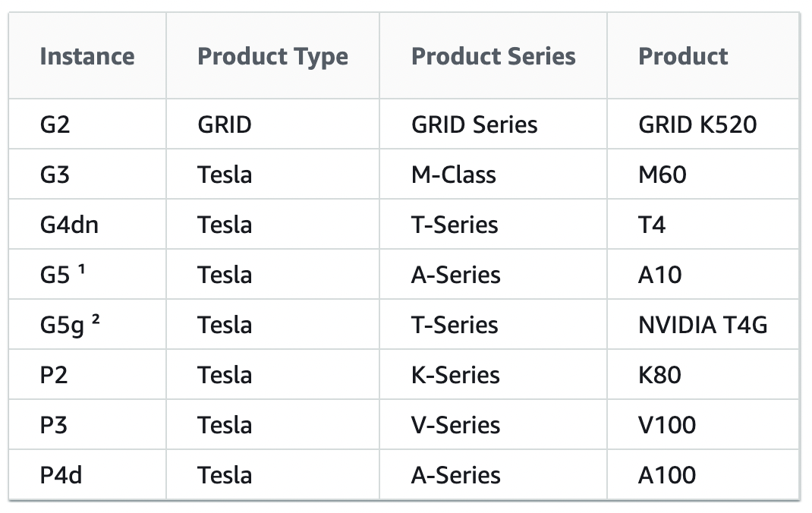
Task: Select the NVIDIA T4G product cell
Action: pyautogui.click(x=703, y=325)
